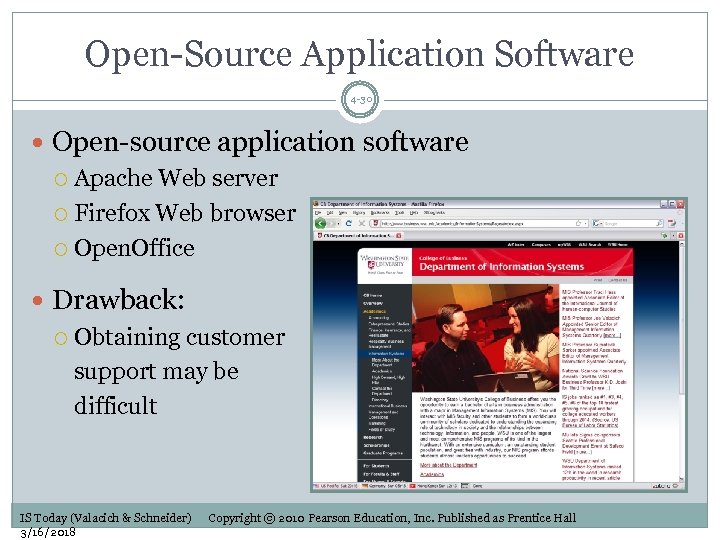Select highlighted Information Systems sidebar item

(x=385, y=354)
